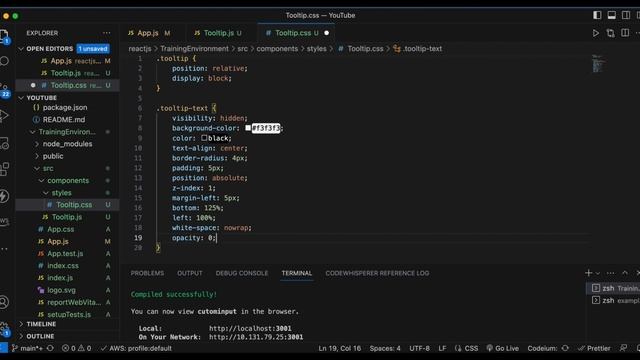Image resolution: width=640 pixels, height=360 pixels.
Task: Open new terminal launch profile dropdown
Action: 598,273
